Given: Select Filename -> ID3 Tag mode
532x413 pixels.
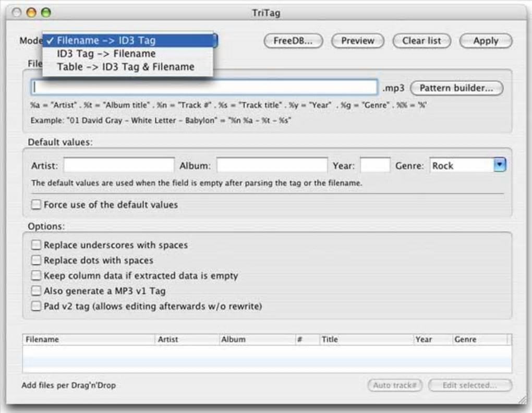Looking at the screenshot, I should pos(128,40).
